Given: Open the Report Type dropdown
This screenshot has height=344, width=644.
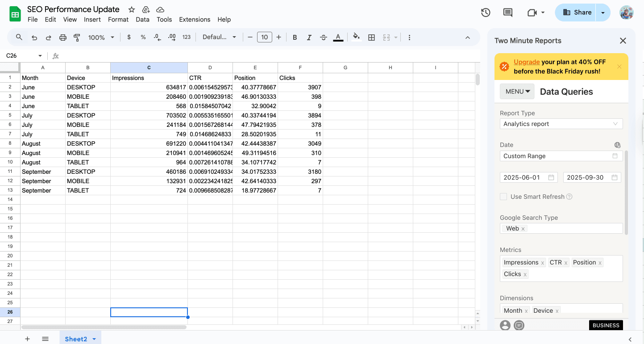Looking at the screenshot, I should (x=561, y=124).
